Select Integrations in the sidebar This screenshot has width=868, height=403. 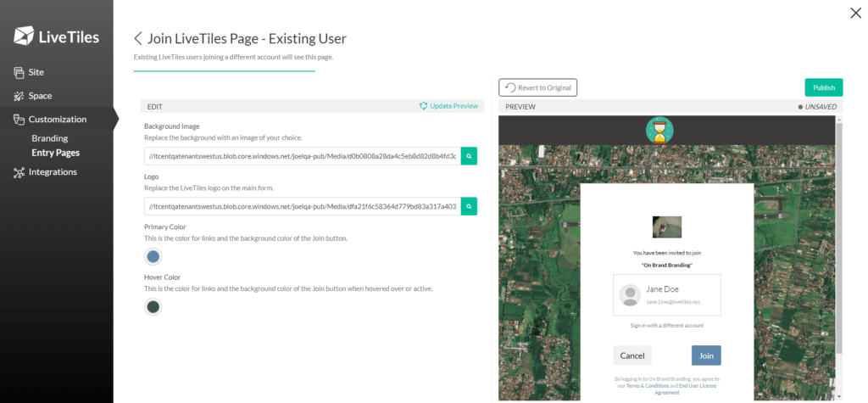coord(53,172)
